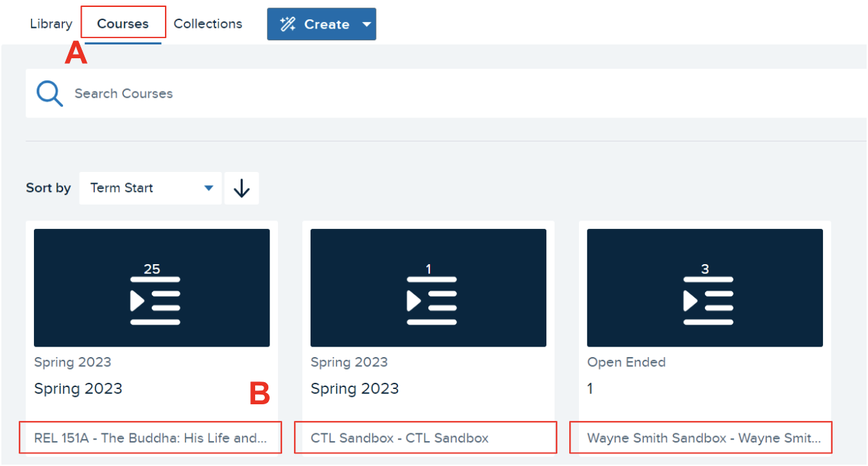Click the playlist icon on REL 151A card
Image resolution: width=868 pixels, height=466 pixels.
click(155, 300)
